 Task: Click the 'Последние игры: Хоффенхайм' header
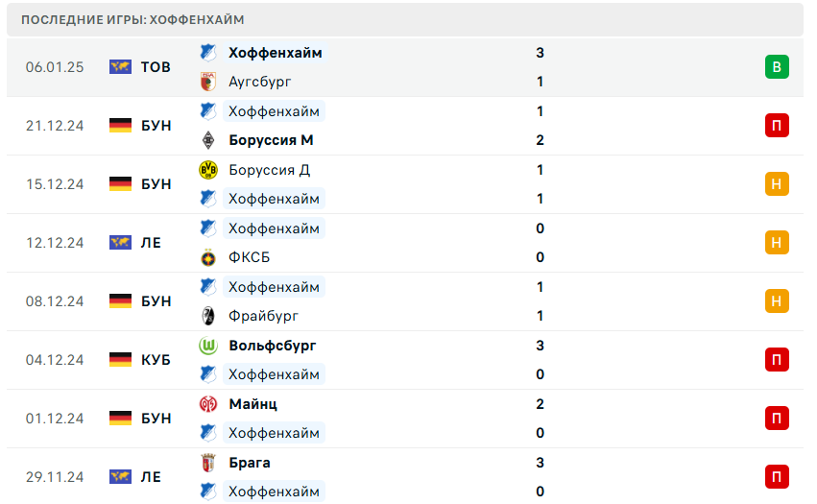[x=132, y=19]
